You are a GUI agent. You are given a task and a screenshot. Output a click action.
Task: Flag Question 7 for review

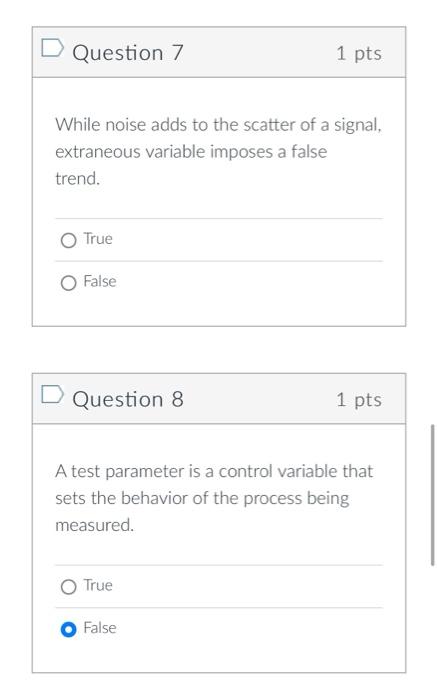[52, 48]
